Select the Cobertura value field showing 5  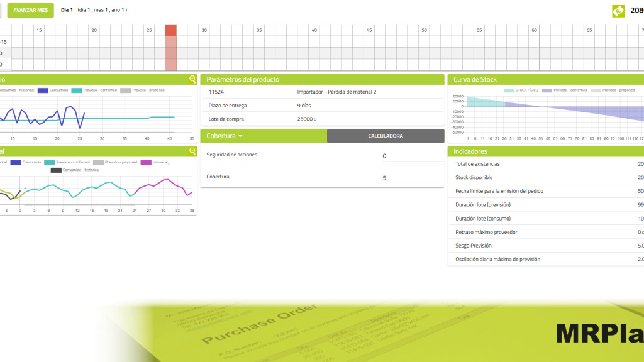coord(413,178)
